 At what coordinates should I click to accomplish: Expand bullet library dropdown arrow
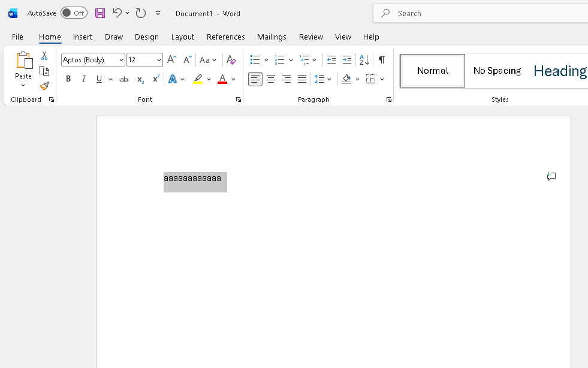tap(266, 60)
